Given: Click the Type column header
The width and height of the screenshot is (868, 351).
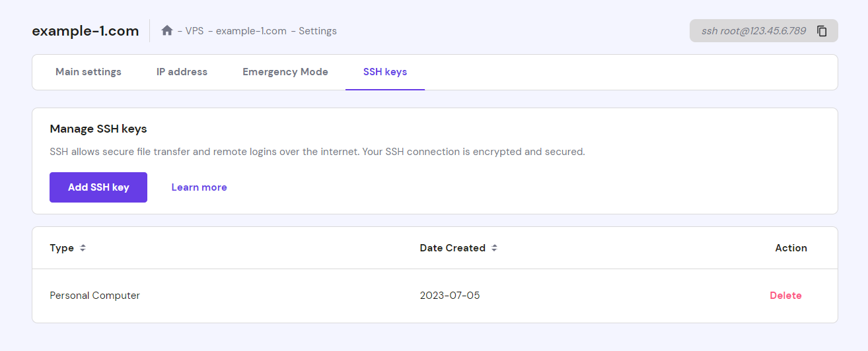Looking at the screenshot, I should point(61,248).
